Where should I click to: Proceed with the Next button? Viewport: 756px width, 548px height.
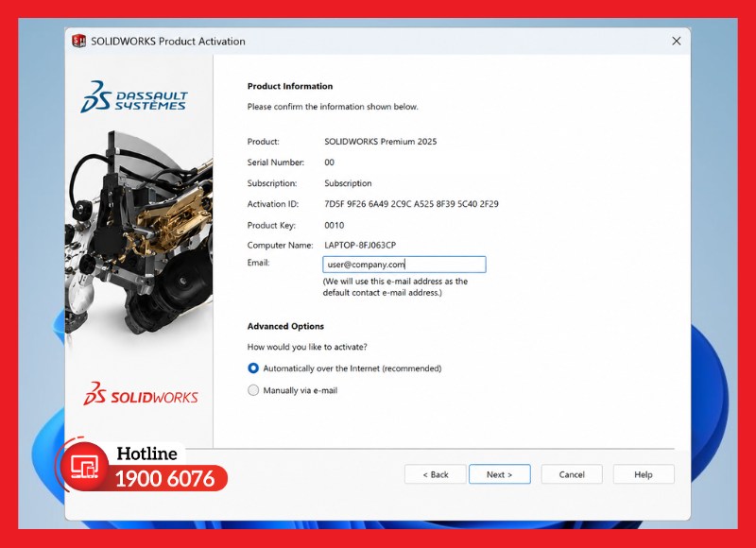[x=500, y=474]
